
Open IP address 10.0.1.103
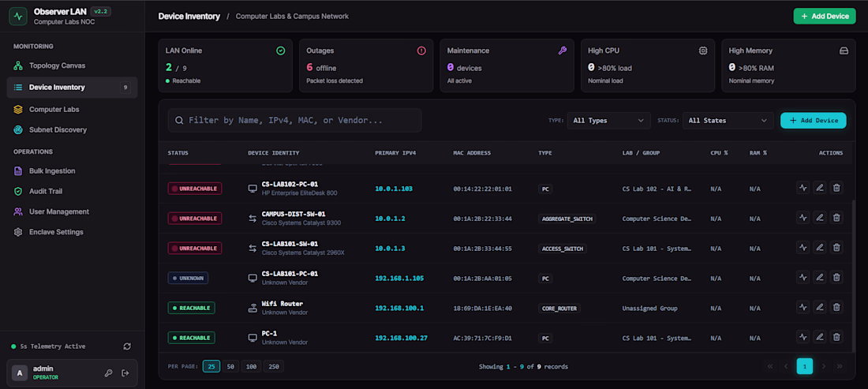(x=394, y=188)
